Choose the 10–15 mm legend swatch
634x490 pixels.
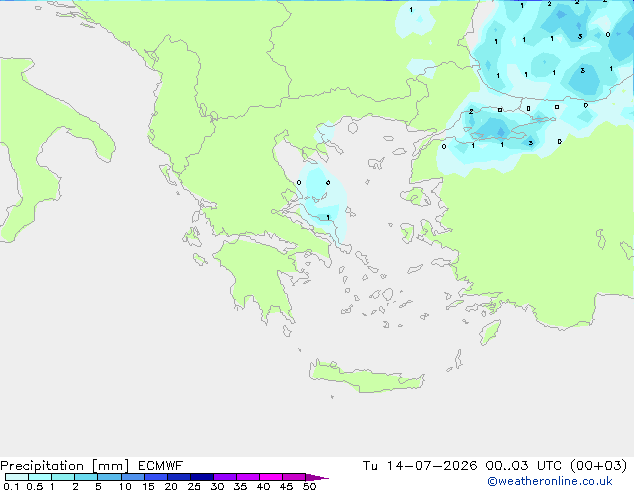pos(133,477)
